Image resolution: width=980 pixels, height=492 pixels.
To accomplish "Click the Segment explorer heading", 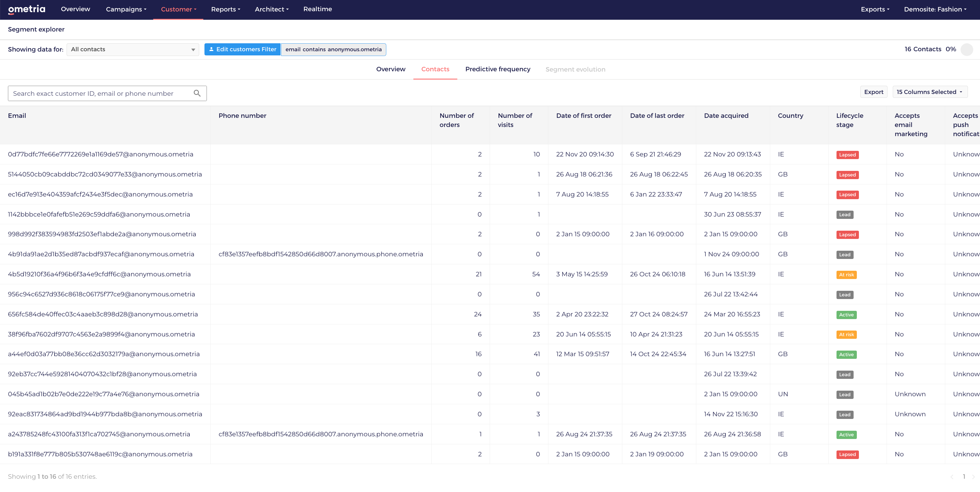I will pyautogui.click(x=36, y=29).
